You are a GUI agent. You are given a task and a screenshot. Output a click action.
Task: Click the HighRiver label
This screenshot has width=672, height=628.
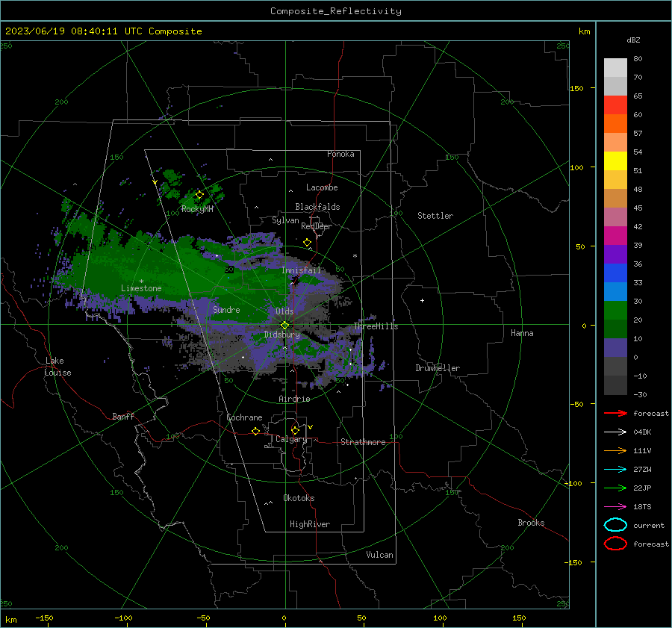pyautogui.click(x=310, y=524)
